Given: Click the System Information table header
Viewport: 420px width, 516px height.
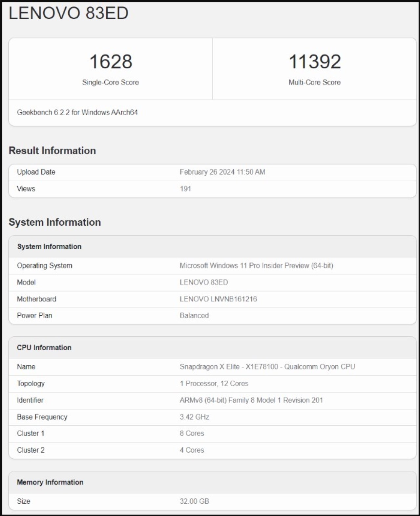Looking at the screenshot, I should (x=49, y=247).
